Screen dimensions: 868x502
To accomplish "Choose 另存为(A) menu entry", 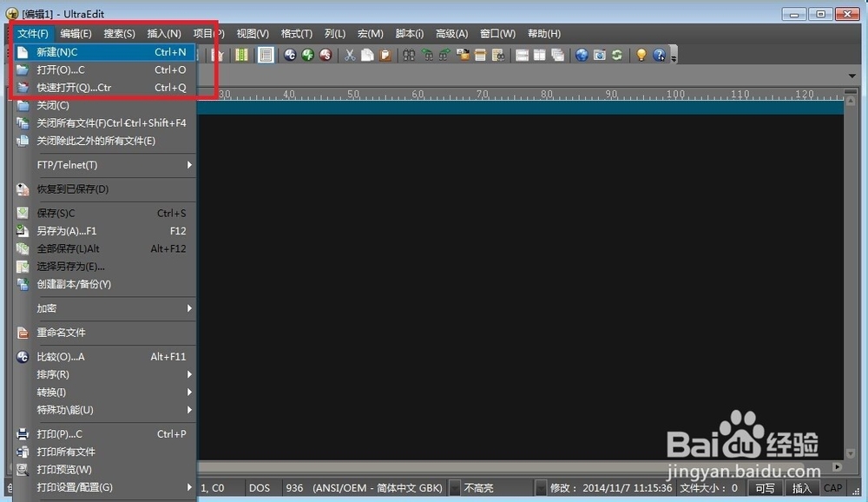I will click(104, 231).
